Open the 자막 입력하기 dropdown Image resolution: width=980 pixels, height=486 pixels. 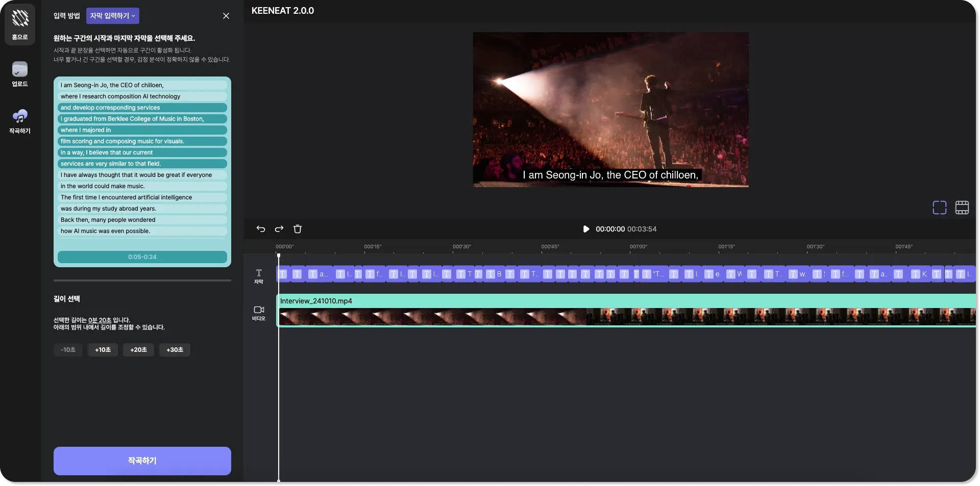[x=113, y=16]
